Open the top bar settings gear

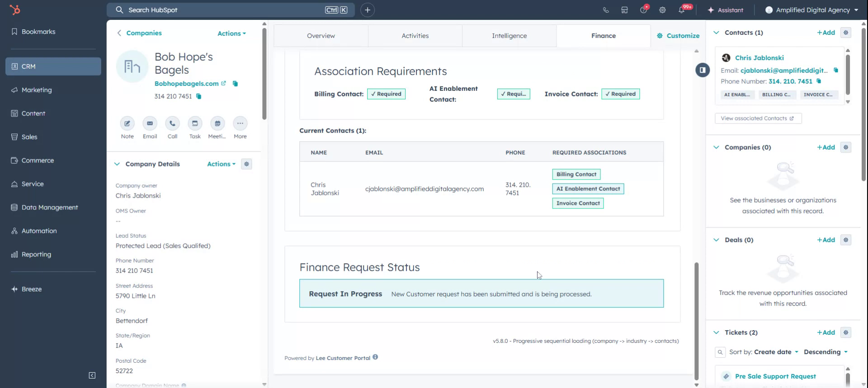coord(662,10)
